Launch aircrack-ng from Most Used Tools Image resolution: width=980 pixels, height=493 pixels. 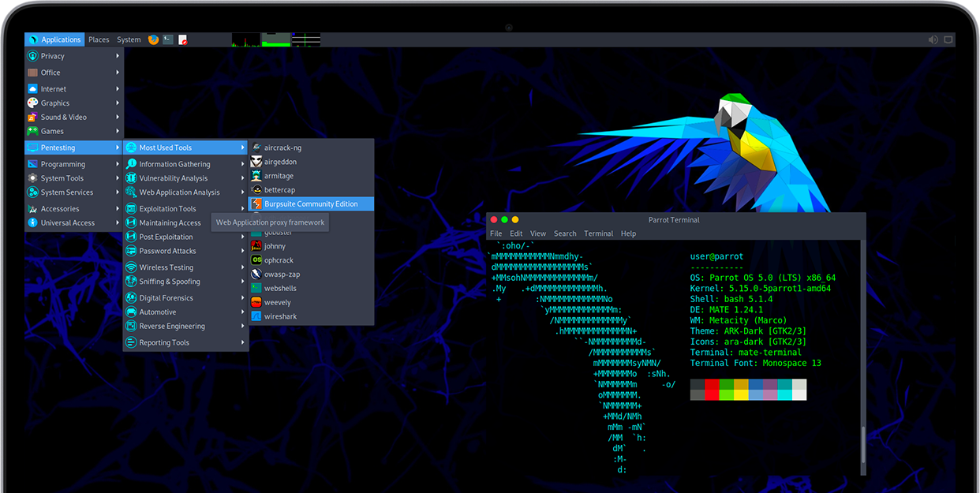312,148
